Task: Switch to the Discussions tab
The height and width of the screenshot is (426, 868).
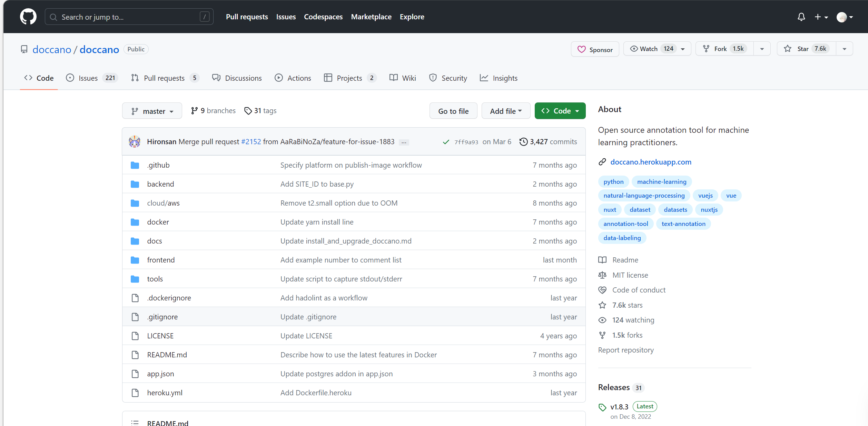Action: pos(237,78)
